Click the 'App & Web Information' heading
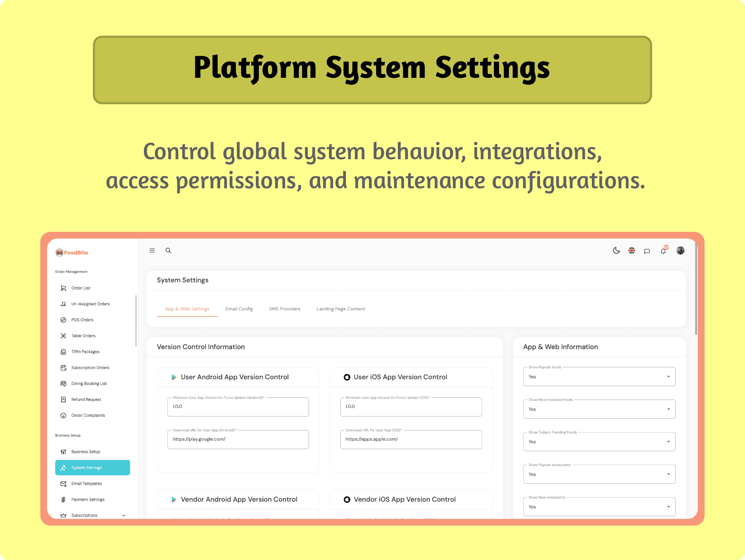Screen dimensions: 745x560 (x=560, y=347)
